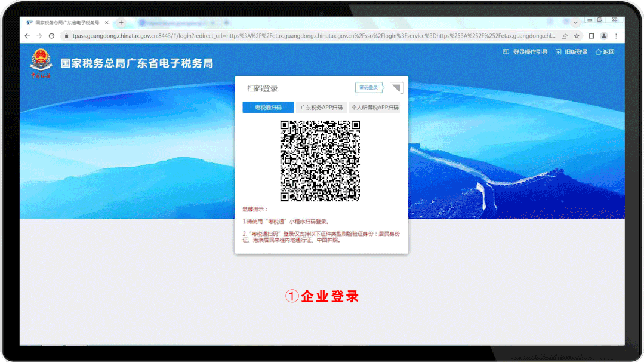Click the login QR code image

pos(321,161)
